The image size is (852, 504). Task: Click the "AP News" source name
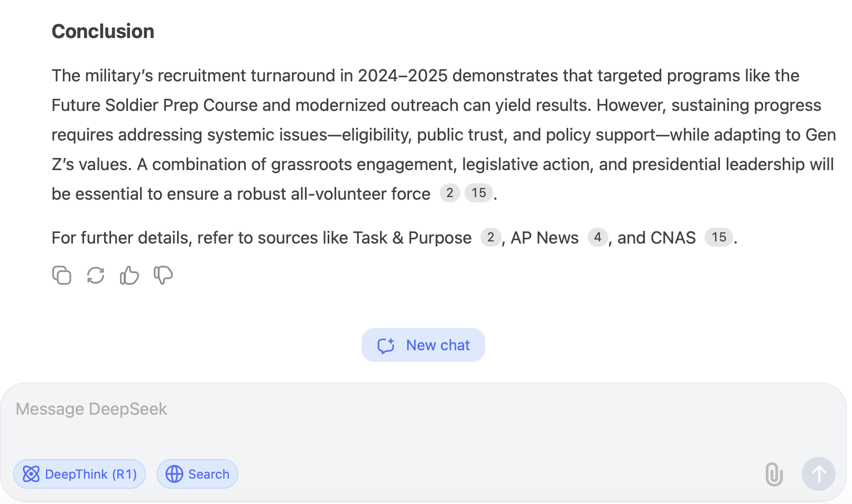pyautogui.click(x=544, y=238)
